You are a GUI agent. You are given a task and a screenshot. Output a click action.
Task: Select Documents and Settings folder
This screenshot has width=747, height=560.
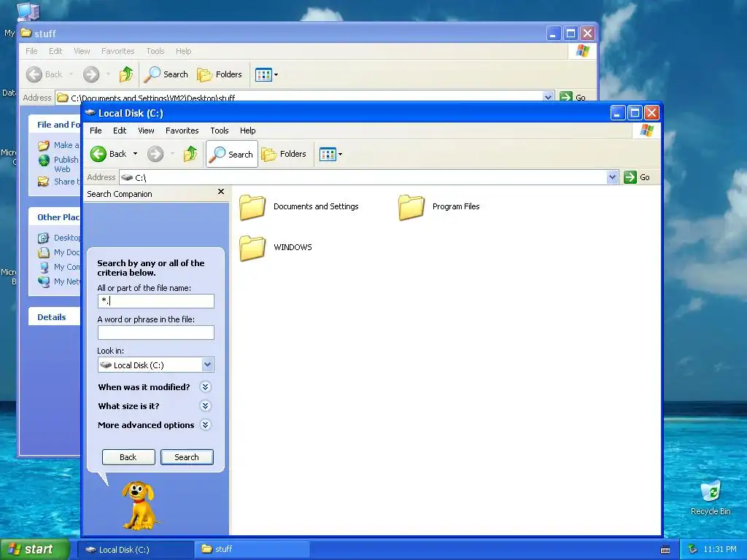(x=299, y=207)
